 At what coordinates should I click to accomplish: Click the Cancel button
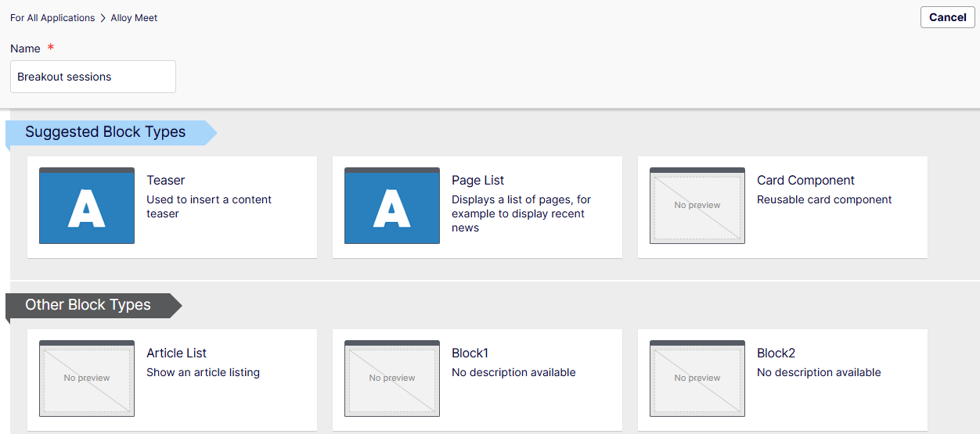947,17
